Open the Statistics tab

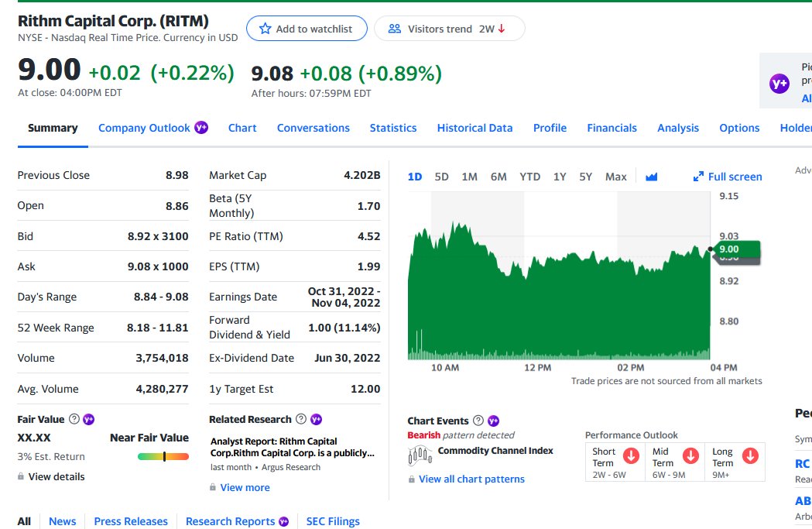[393, 128]
